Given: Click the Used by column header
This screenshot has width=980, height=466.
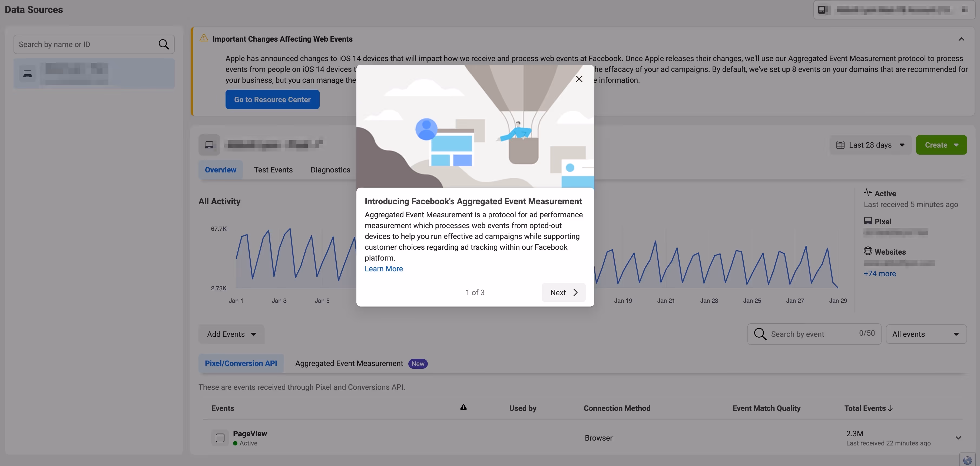Looking at the screenshot, I should click(x=523, y=408).
